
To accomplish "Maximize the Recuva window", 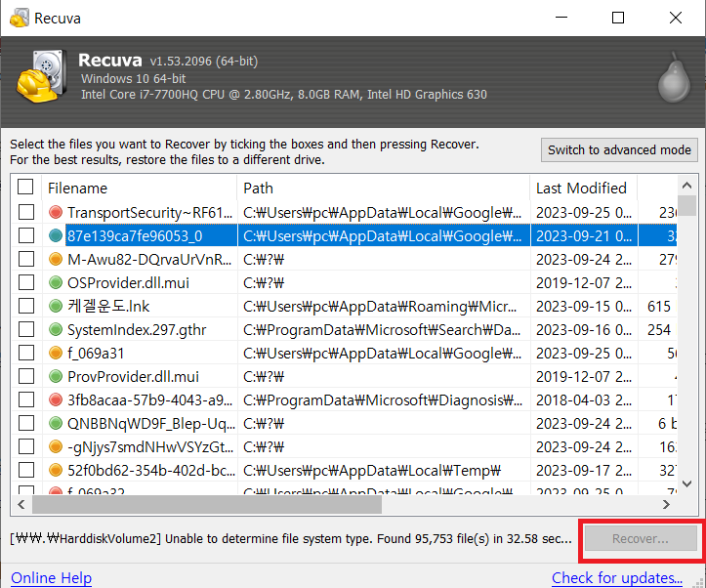I will pyautogui.click(x=618, y=18).
